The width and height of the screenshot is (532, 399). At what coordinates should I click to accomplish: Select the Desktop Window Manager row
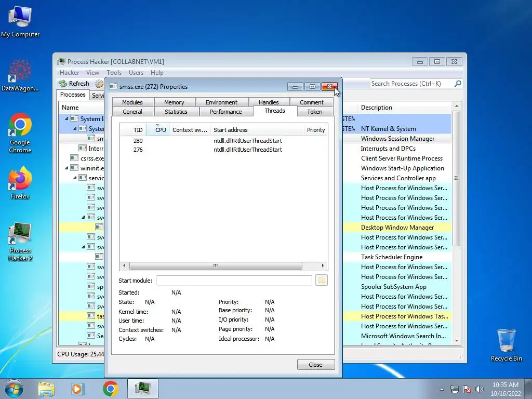tap(255, 228)
